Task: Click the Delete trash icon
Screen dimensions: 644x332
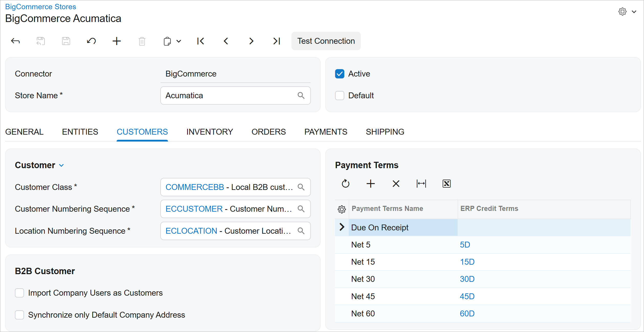Action: tap(142, 41)
